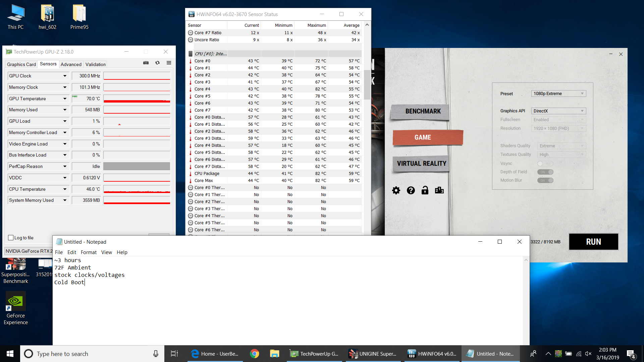The width and height of the screenshot is (644, 362).
Task: Switch to GPU-Z Validation tab
Action: [95, 64]
